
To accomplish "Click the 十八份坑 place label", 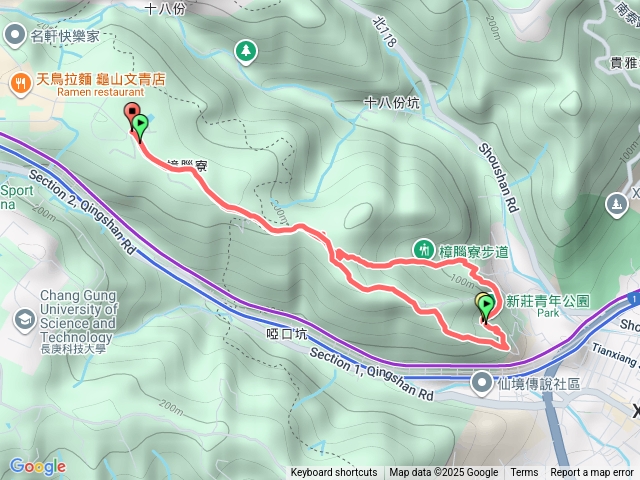I will [391, 103].
